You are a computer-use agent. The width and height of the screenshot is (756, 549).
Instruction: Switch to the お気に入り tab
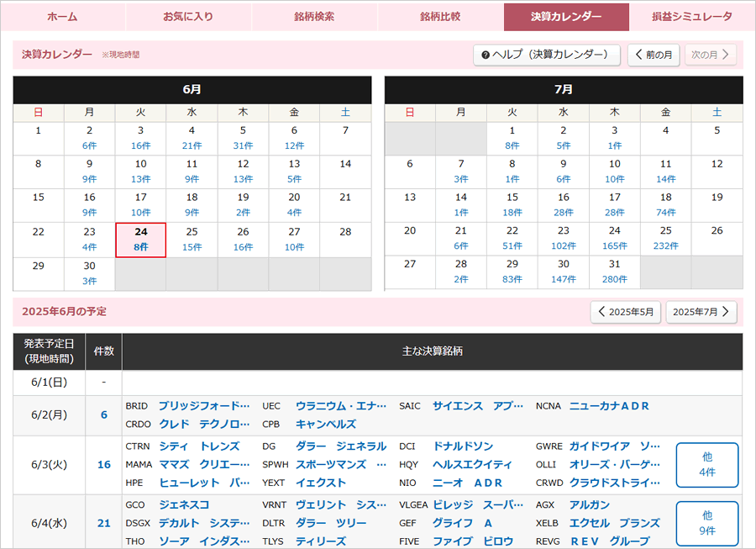pyautogui.click(x=188, y=17)
